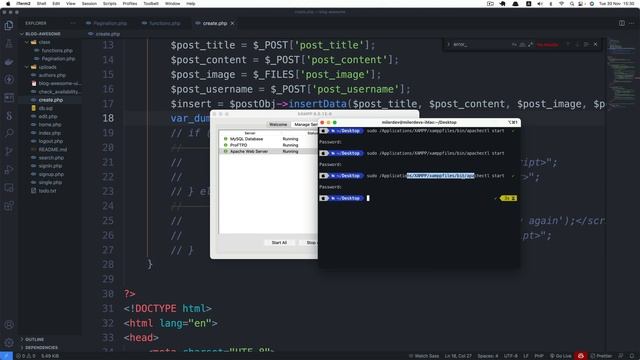The height and width of the screenshot is (360, 640).
Task: Open the Accounts icon in activity bar
Action: tap(9, 325)
